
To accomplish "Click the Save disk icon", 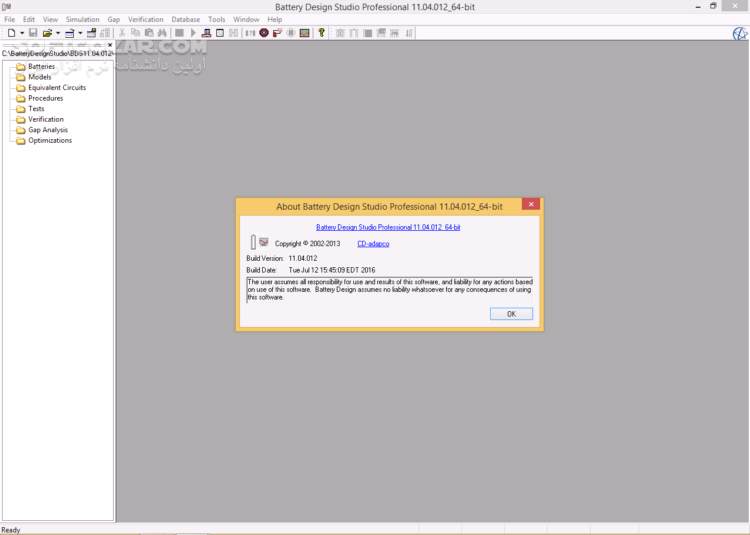I will tap(32, 33).
